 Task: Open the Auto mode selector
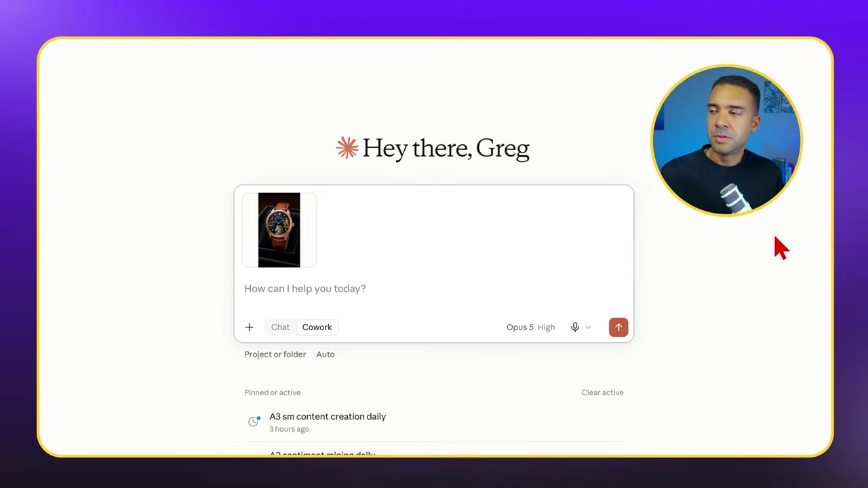[325, 354]
